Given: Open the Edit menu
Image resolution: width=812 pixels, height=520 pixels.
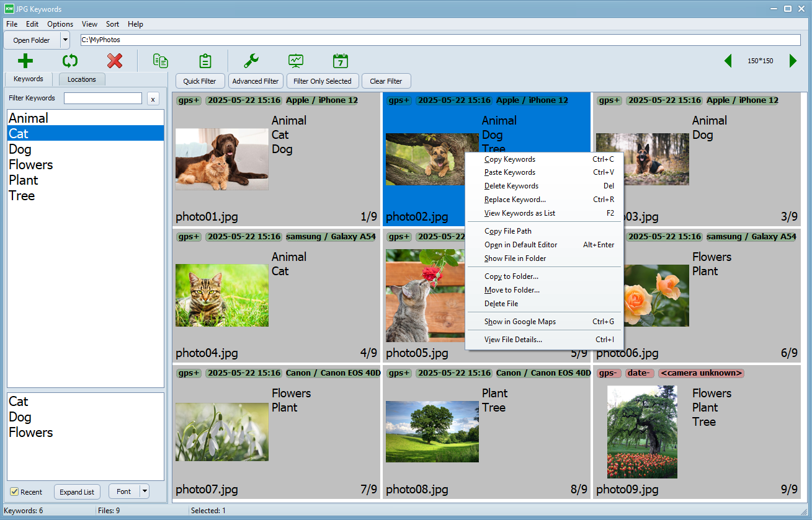Looking at the screenshot, I should [32, 24].
